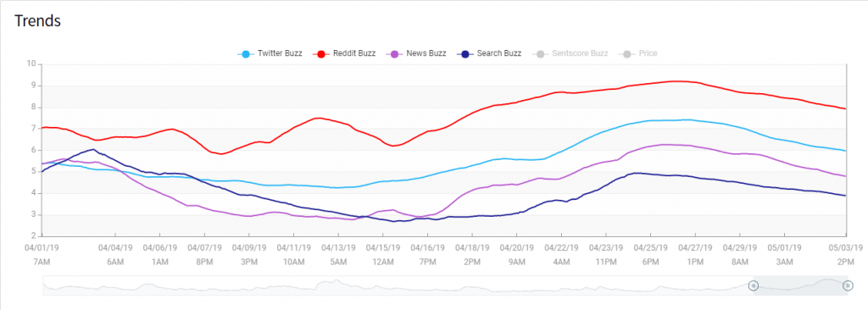Click the Search Buzz peak near 04/04/19
The width and height of the screenshot is (868, 310).
[93, 149]
